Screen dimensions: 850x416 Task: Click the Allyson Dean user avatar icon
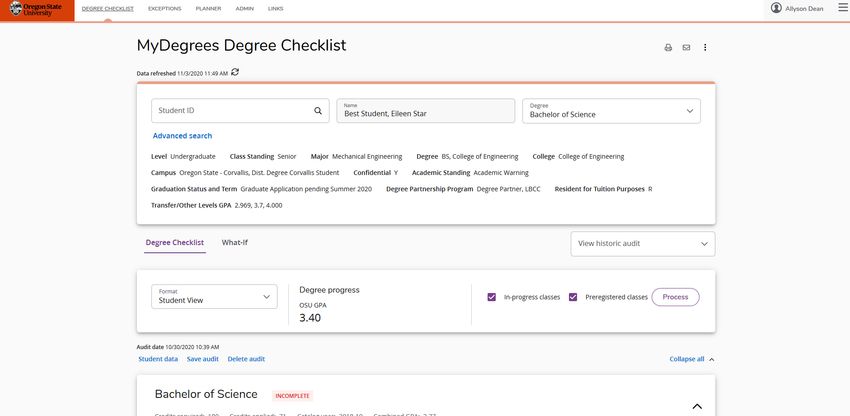pyautogui.click(x=776, y=8)
